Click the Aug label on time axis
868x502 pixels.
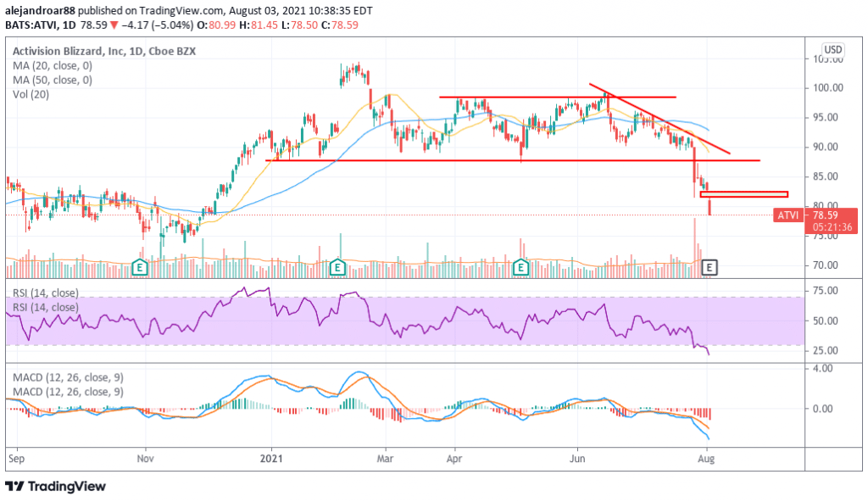click(706, 459)
